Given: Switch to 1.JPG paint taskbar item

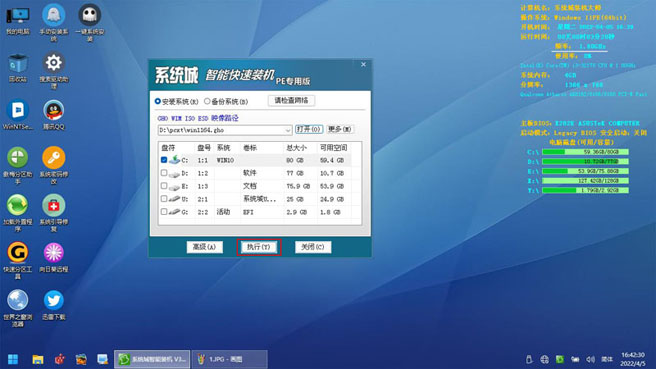Looking at the screenshot, I should click(x=230, y=359).
